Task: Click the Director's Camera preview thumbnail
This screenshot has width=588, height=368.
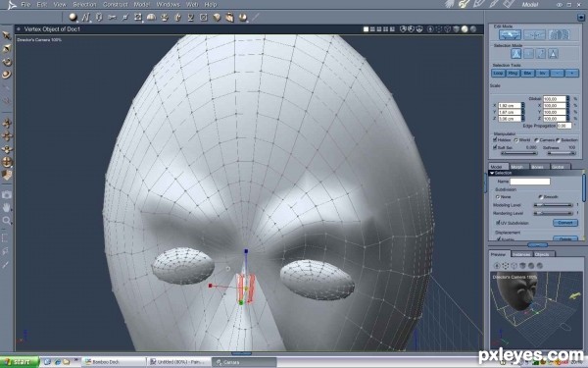Action: click(536, 310)
